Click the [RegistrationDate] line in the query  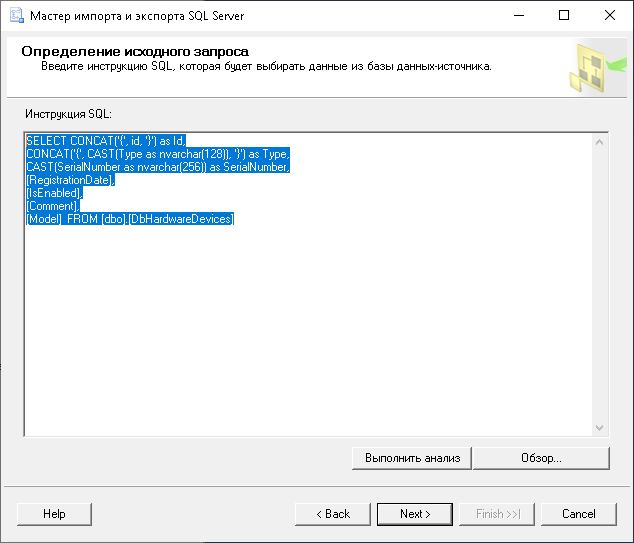pos(70,180)
